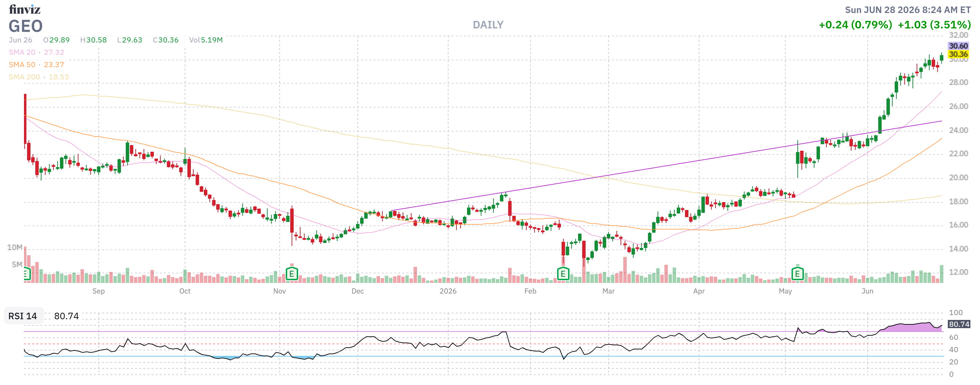Click the 22.00 price axis label

tap(958, 154)
